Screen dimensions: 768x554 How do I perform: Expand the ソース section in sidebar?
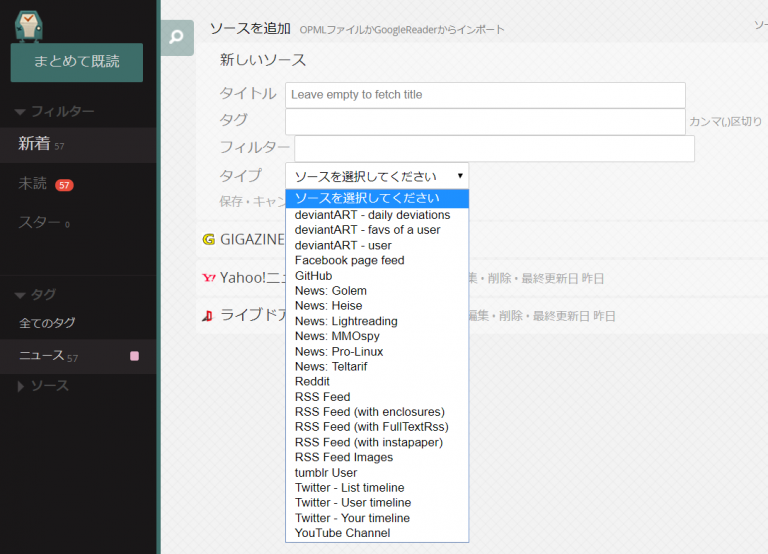(44, 386)
